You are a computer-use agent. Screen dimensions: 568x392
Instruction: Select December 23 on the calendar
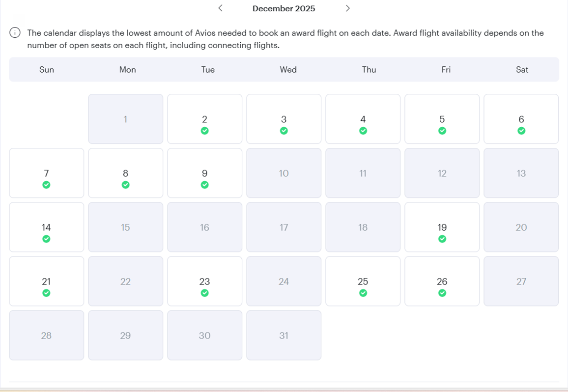tap(204, 281)
